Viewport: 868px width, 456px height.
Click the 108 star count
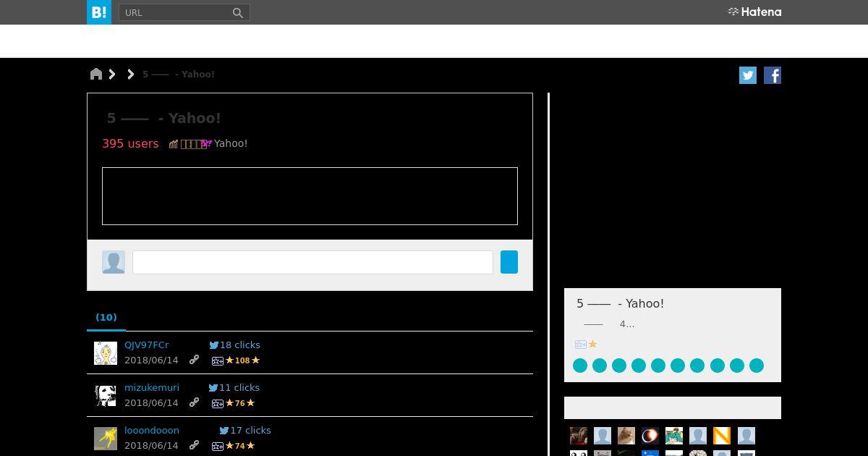[x=242, y=360]
